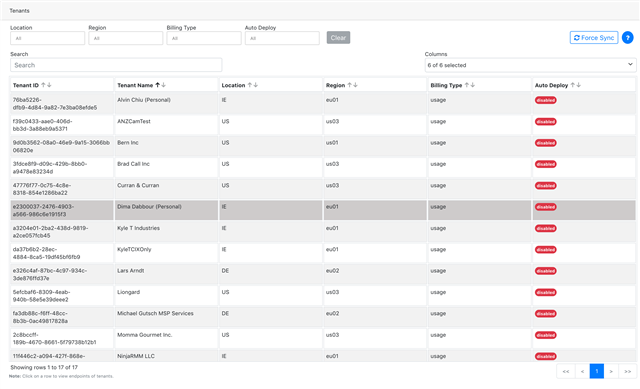The width and height of the screenshot is (640, 389).
Task: Open the Region filter dropdown
Action: 126,38
